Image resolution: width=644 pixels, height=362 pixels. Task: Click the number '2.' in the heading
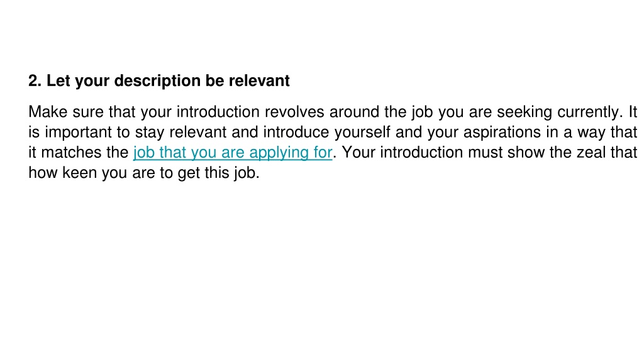pos(35,81)
